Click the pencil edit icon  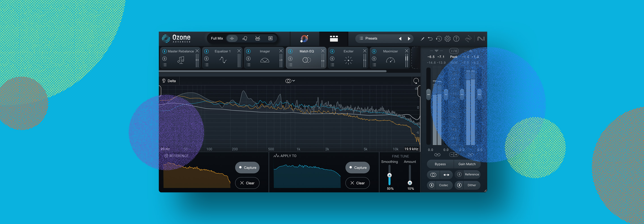coord(422,39)
